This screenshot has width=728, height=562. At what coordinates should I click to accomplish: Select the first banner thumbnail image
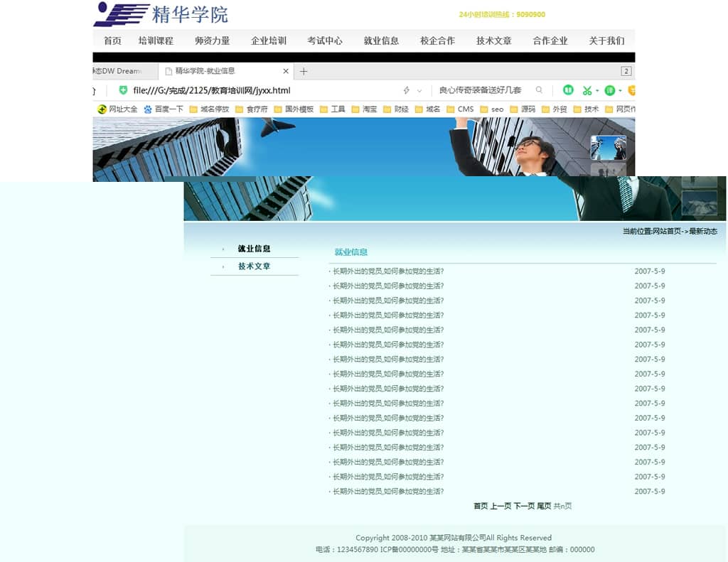[608, 148]
